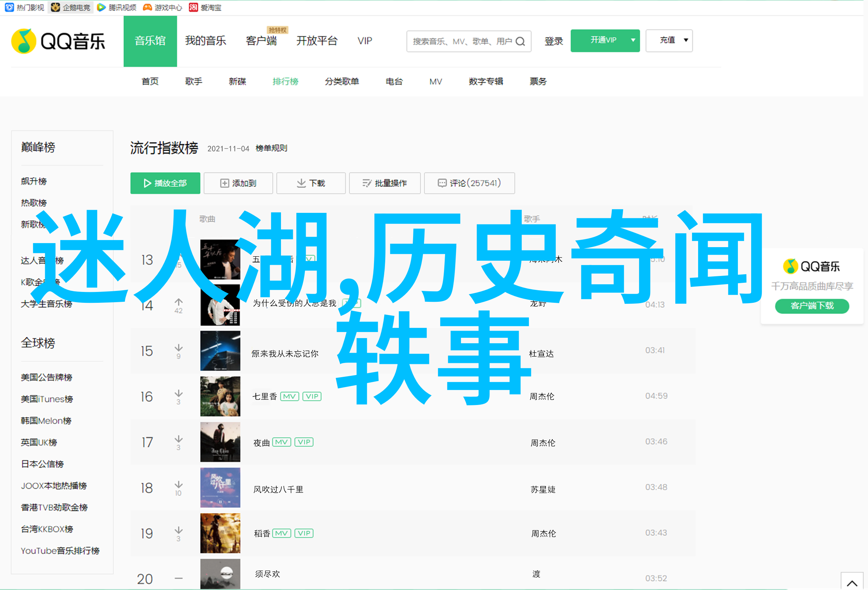This screenshot has height=590, width=868.
Task: Open 充值 dropdown menu
Action: pyautogui.click(x=669, y=40)
